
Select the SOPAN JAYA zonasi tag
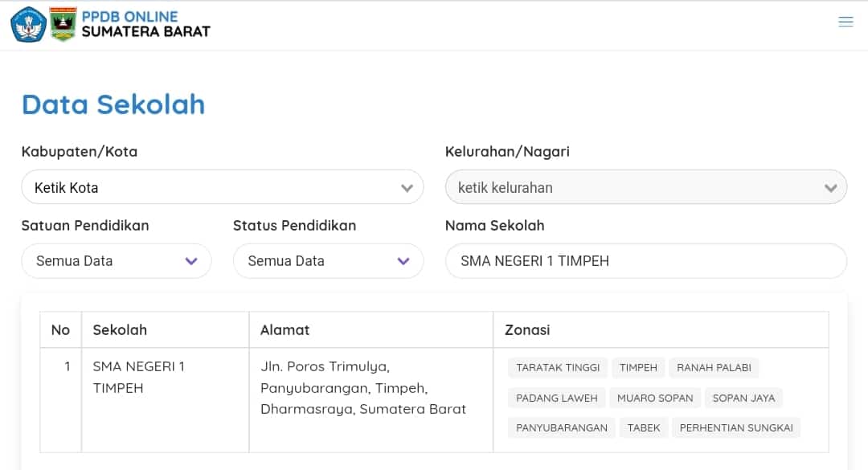point(743,398)
